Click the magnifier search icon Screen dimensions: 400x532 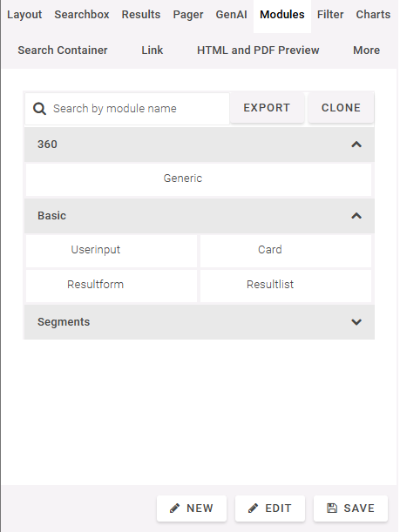tap(39, 109)
